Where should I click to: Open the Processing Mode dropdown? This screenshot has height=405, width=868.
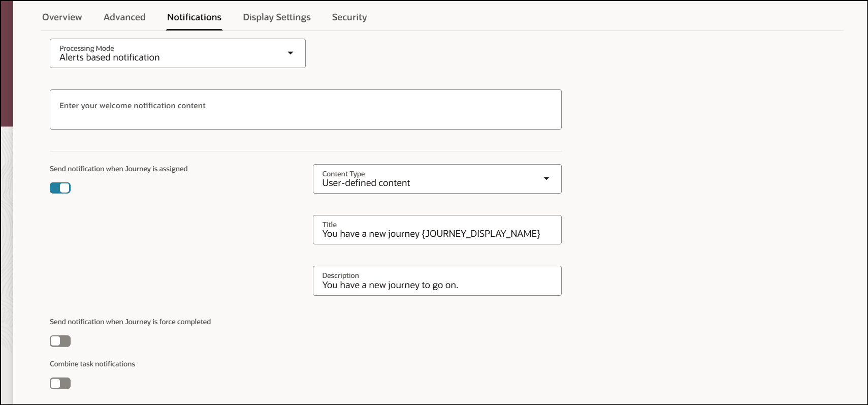pyautogui.click(x=178, y=53)
